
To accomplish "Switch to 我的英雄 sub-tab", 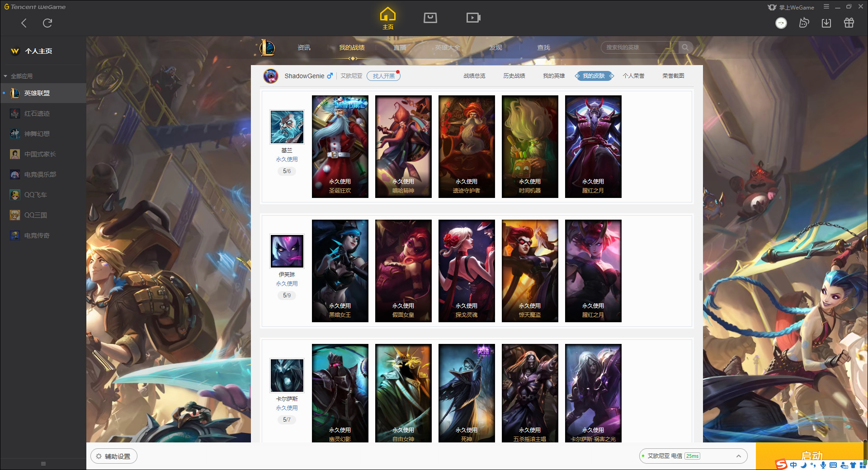I will [x=554, y=76].
